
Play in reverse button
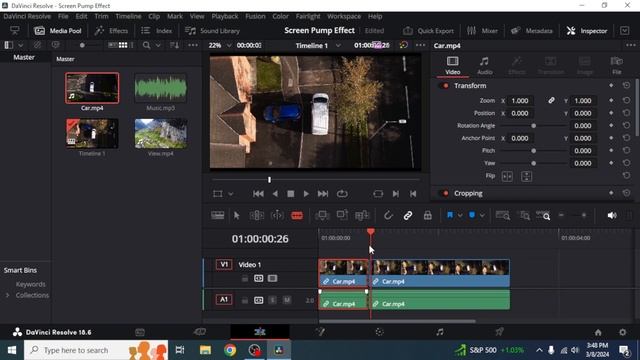pos(275,194)
